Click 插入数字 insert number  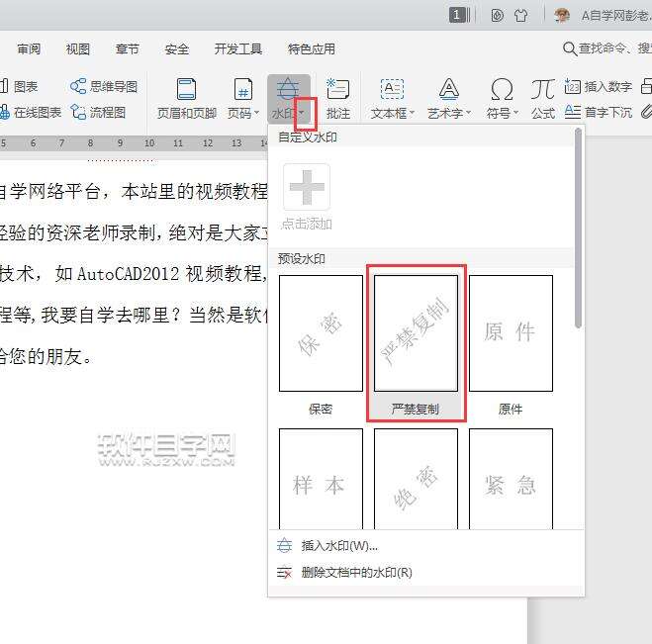[x=599, y=86]
